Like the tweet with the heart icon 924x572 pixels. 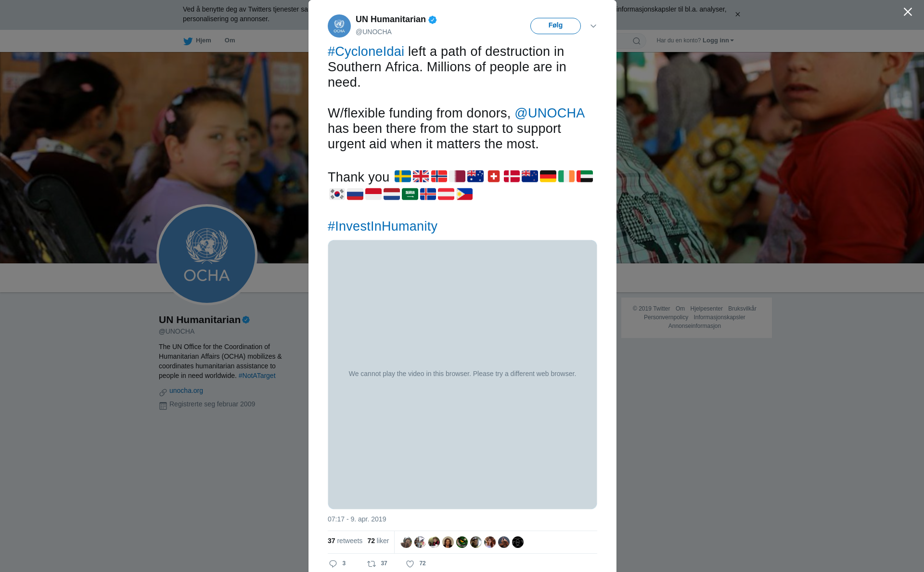410,564
